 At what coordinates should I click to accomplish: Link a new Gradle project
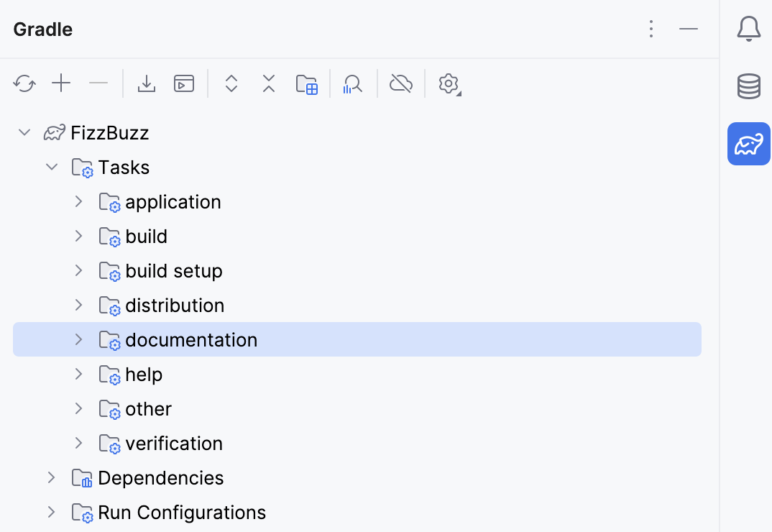(x=61, y=83)
